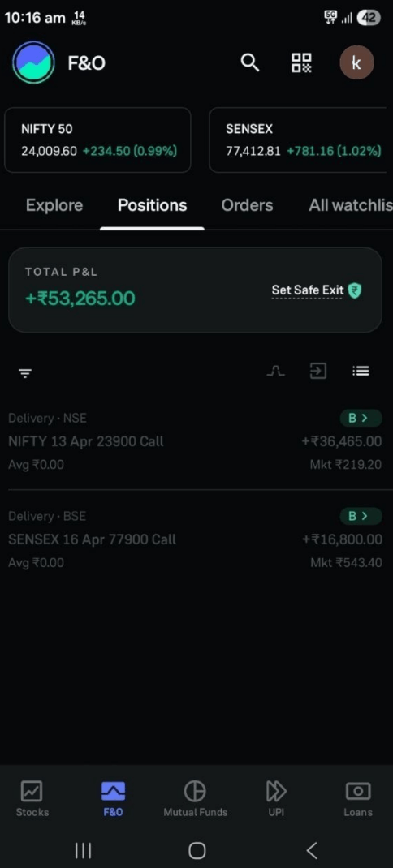Open the UPI section icon
The width and height of the screenshot is (393, 868).
pos(276,793)
